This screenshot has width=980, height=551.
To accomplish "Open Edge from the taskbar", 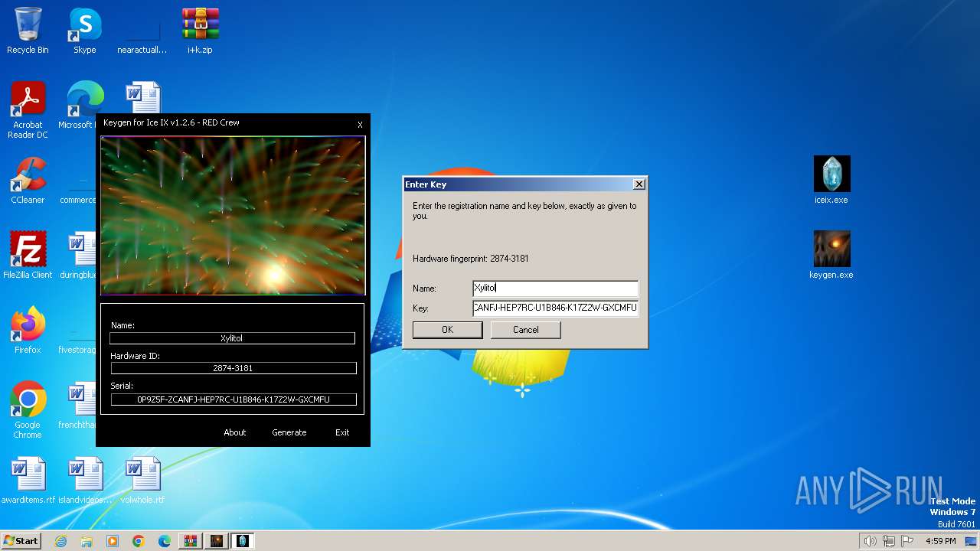I will (x=165, y=541).
